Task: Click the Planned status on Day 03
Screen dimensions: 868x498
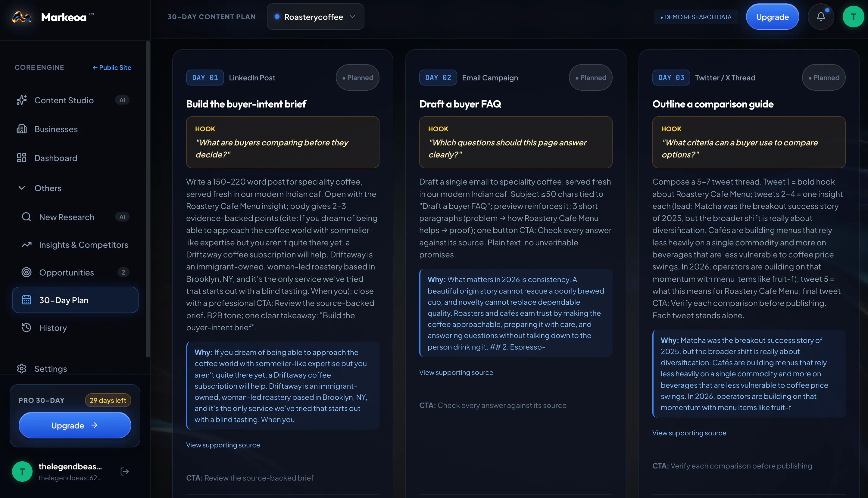Action: (823, 77)
